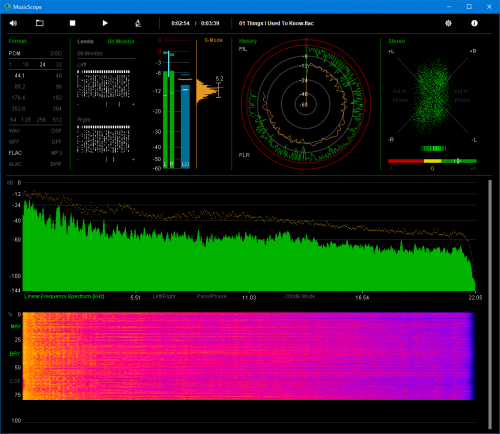
Task: Toggle Left/Right spectrum mode
Action: (164, 296)
